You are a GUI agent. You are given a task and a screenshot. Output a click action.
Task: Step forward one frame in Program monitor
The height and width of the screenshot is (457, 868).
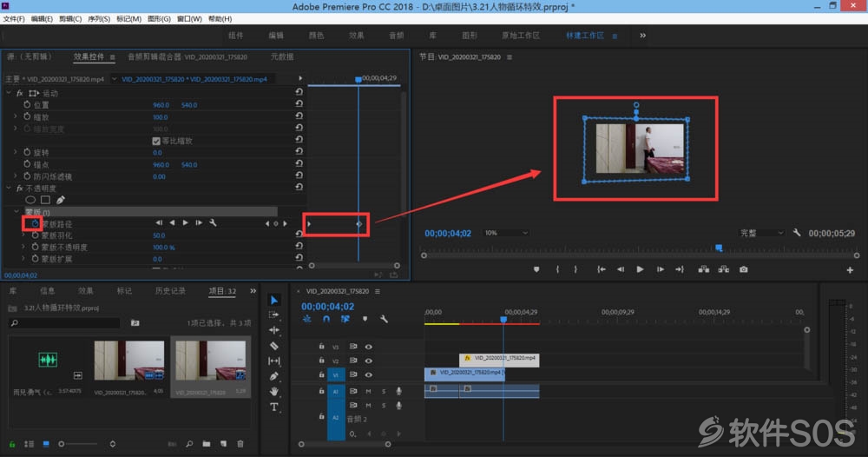point(661,269)
